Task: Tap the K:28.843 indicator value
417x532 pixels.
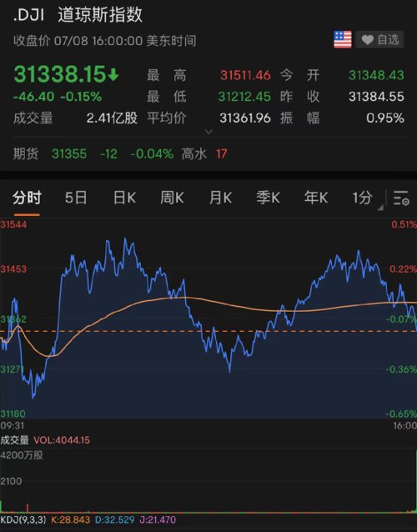Action: [71, 519]
